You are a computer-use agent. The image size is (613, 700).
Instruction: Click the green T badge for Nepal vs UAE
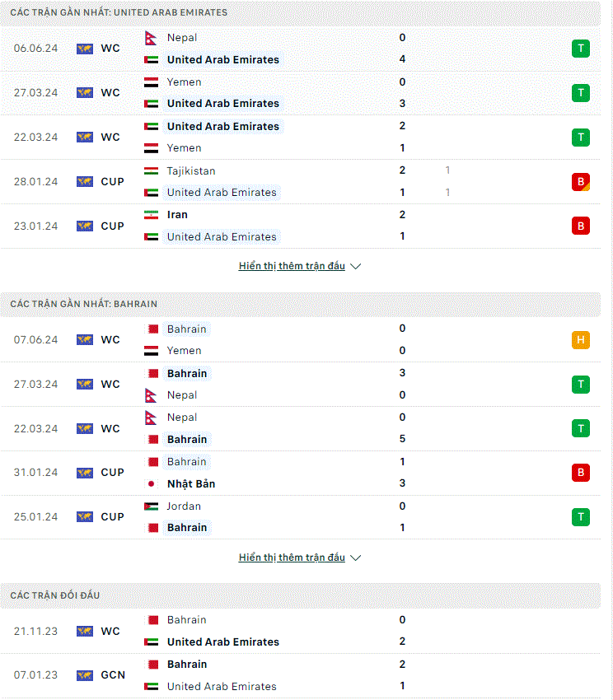[580, 49]
